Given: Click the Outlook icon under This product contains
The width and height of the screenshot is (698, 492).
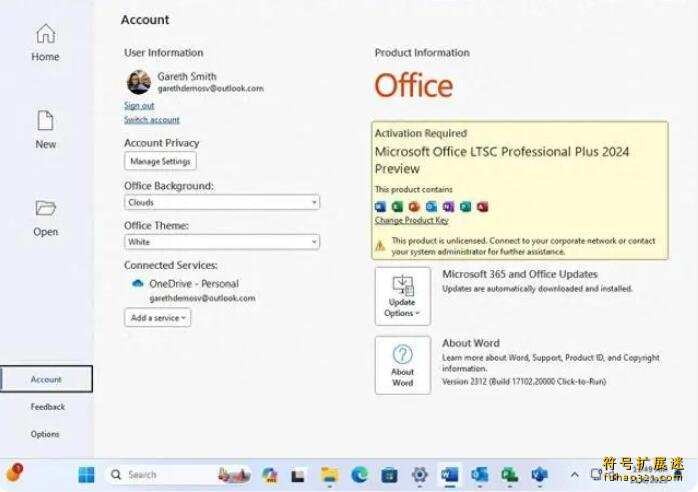Looking at the screenshot, I should point(431,207).
